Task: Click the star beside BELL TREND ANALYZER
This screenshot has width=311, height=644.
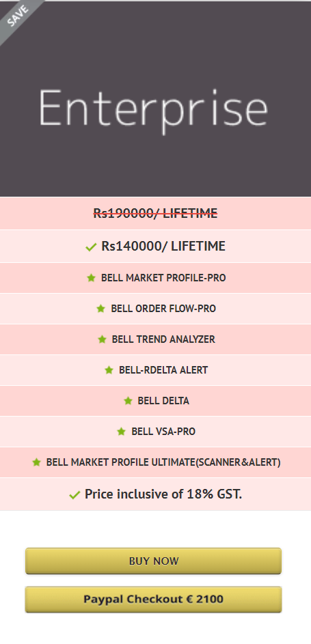Action: (x=102, y=339)
